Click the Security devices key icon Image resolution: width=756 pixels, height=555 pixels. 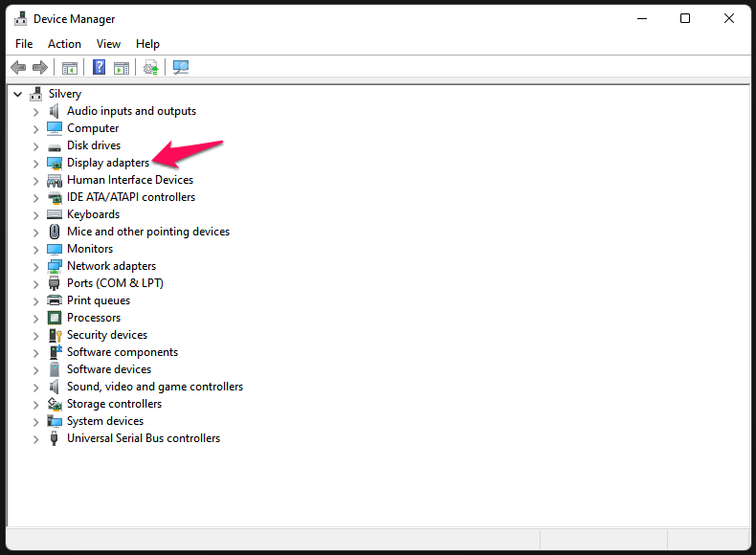point(55,335)
